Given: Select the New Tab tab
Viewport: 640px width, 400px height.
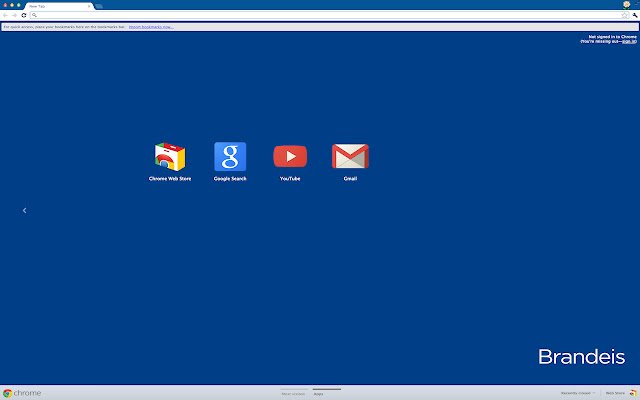Looking at the screenshot, I should coord(59,6).
